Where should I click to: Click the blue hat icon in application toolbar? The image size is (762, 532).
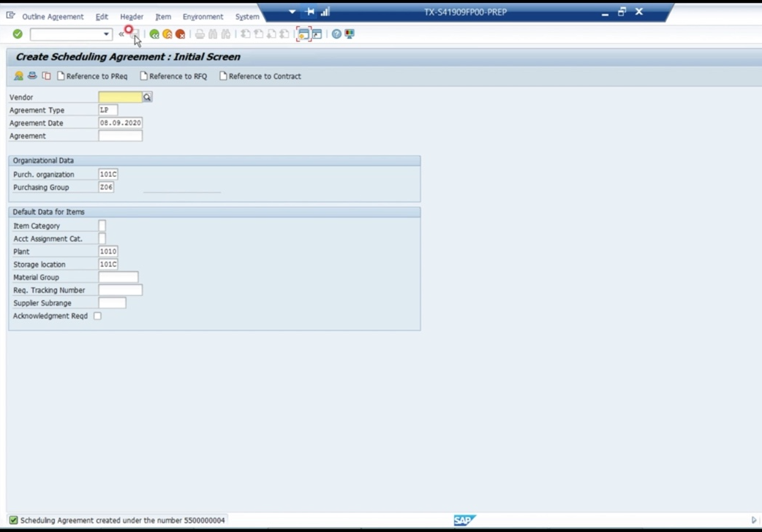(32, 76)
